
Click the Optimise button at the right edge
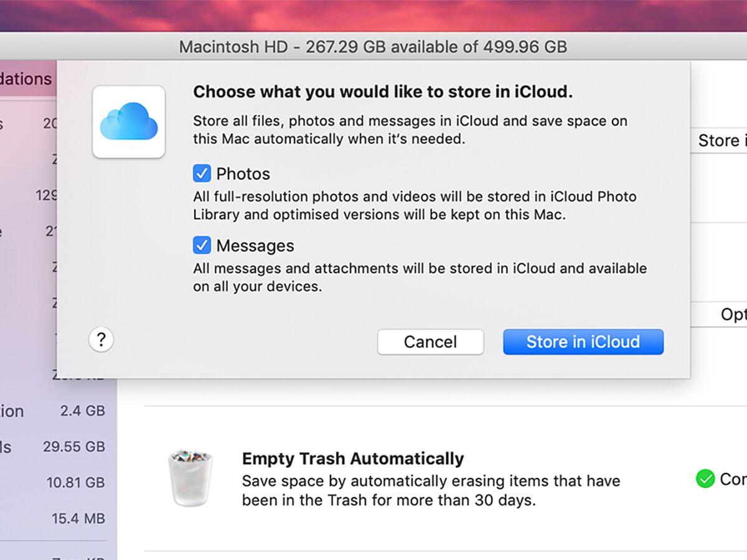[x=735, y=315]
